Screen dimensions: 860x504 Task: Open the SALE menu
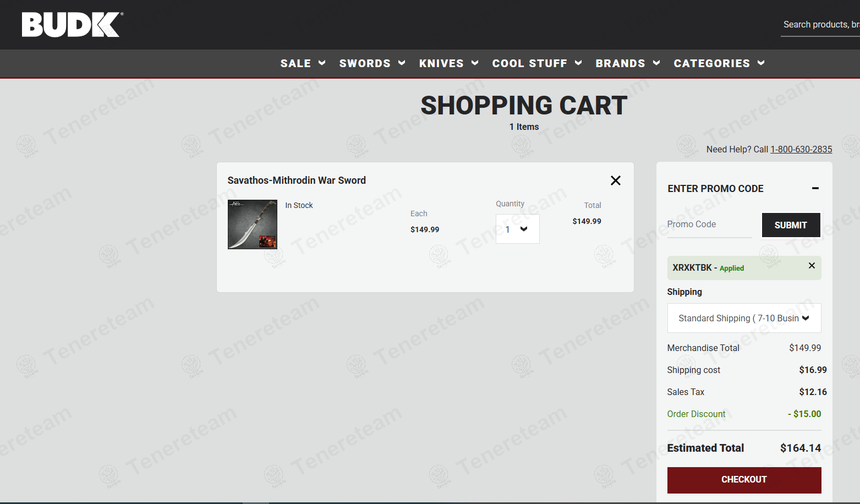tap(296, 63)
